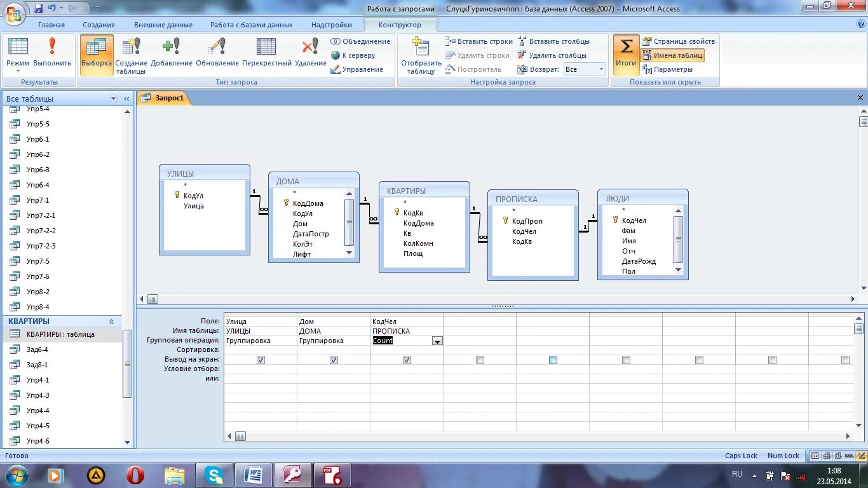Collapse the КВАРТИРЫ group in navigation

point(112,322)
